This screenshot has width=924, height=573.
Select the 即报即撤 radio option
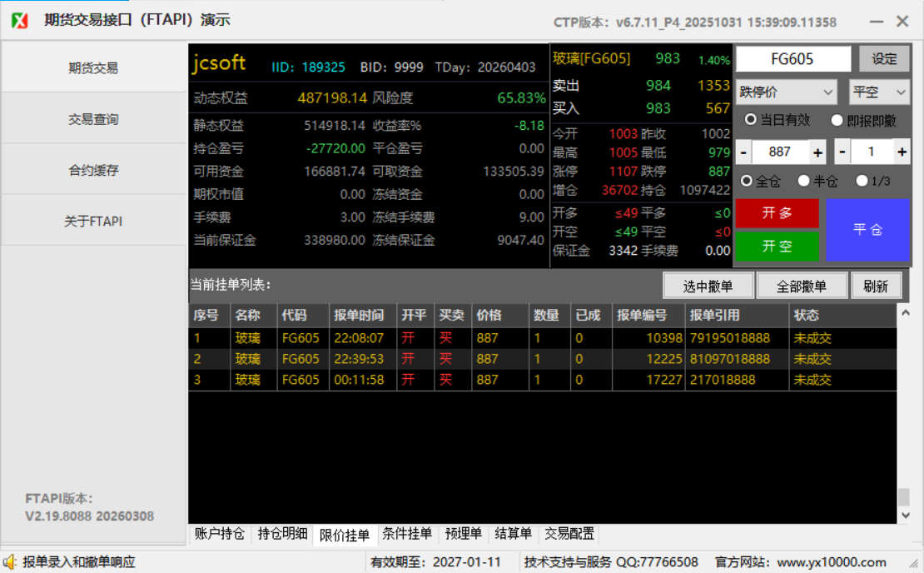coord(837,121)
